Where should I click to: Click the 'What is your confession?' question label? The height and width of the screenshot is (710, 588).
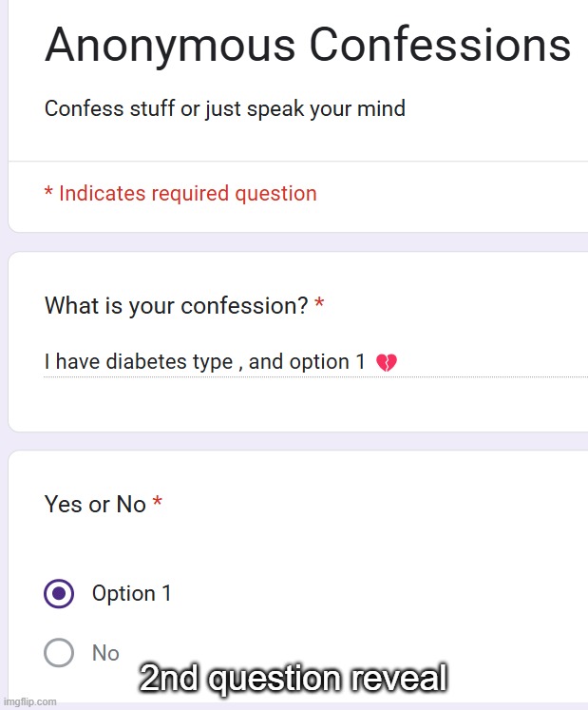coord(176,306)
